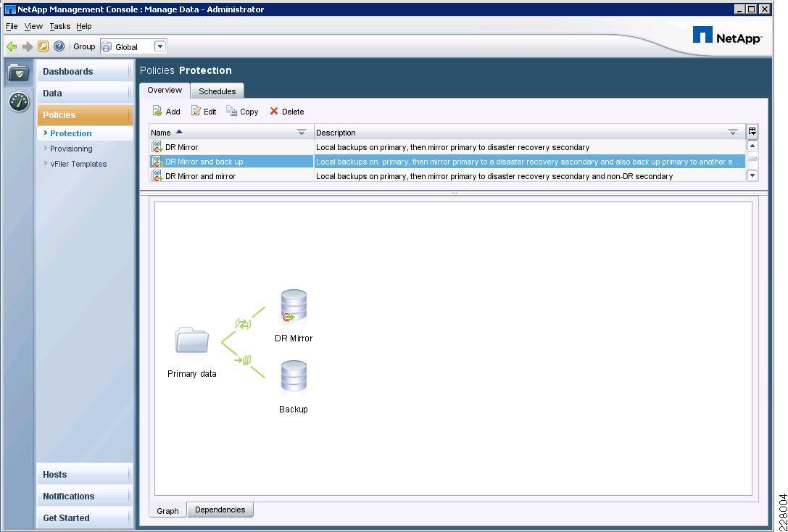Switch to the Dependencies tab

tap(220, 510)
